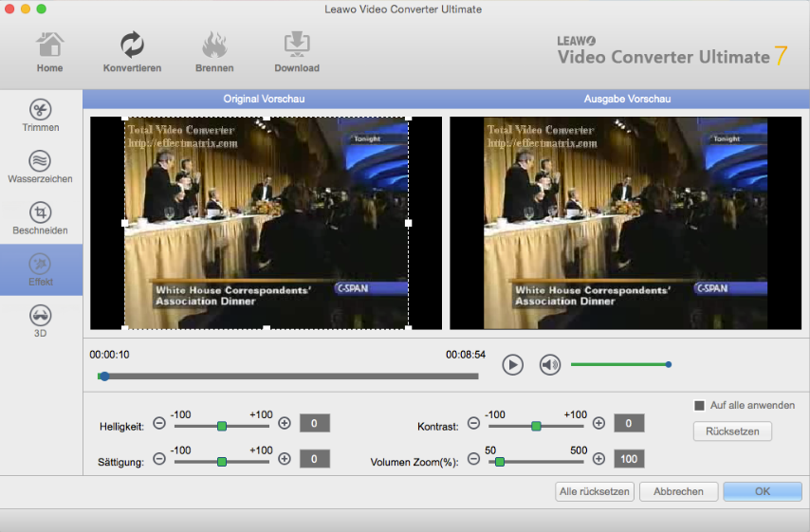Viewport: 810px width, 532px height.
Task: Increase Helligkeit with the plus button
Action: (285, 423)
